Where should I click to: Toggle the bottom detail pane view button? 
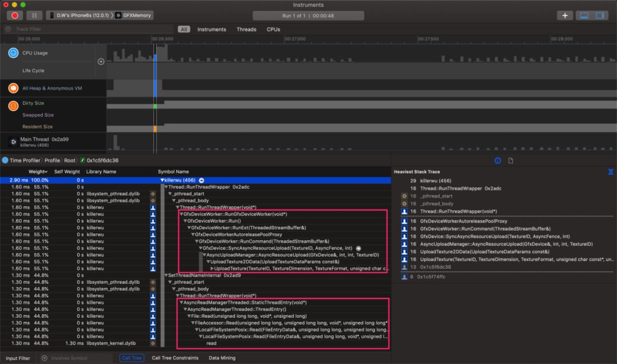pyautogui.click(x=584, y=15)
